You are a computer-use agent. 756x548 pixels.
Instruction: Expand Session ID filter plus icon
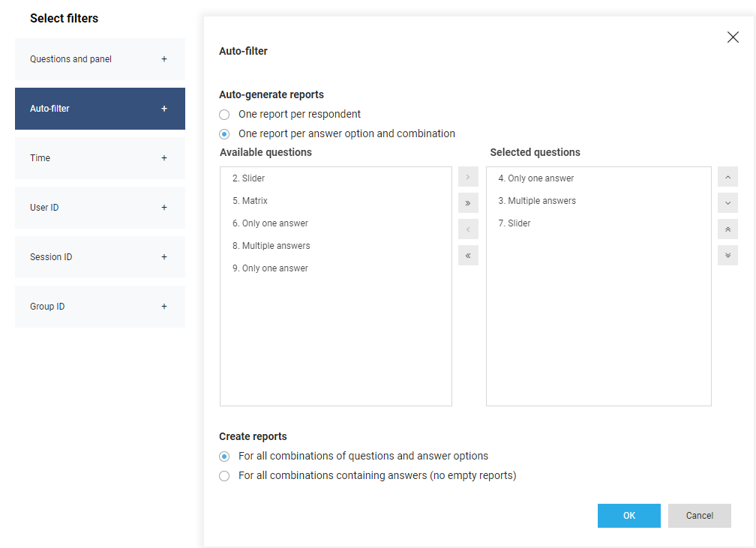164,257
